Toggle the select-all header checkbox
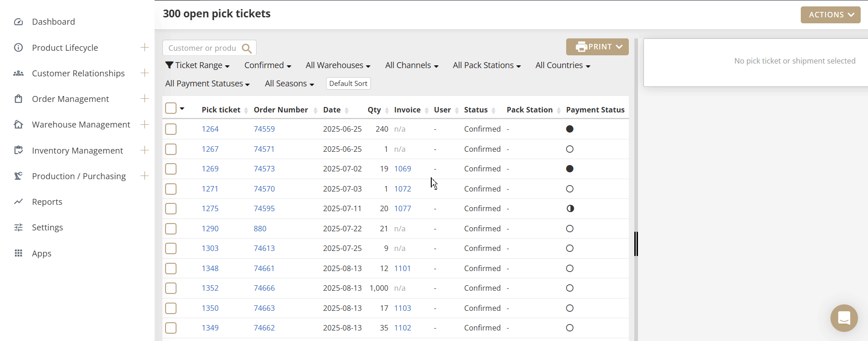This screenshot has width=868, height=341. 171,108
